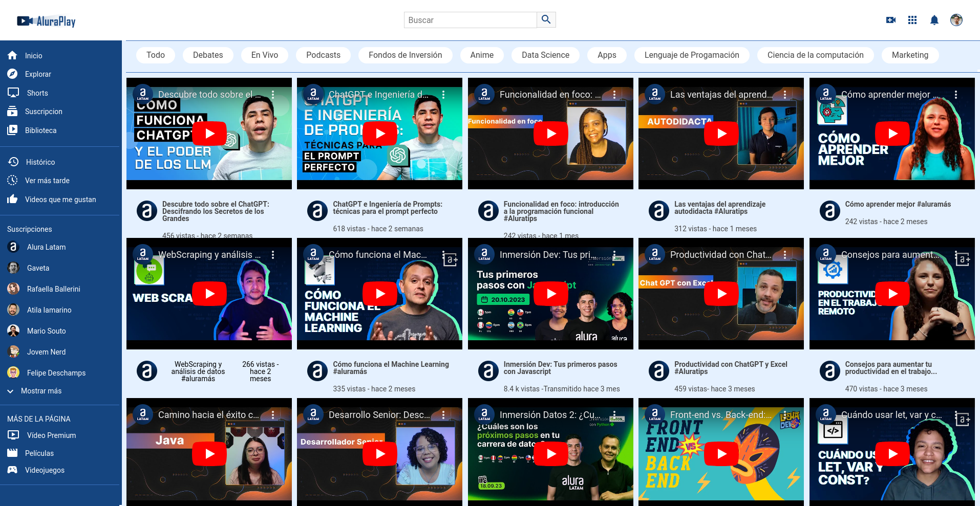Open Shorts from the sidebar
The image size is (980, 506).
click(x=36, y=93)
